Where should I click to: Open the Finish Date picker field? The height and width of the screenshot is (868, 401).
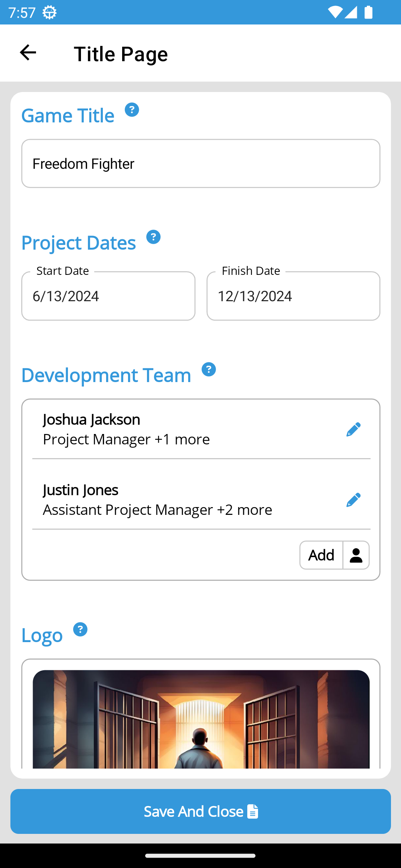pos(293,296)
